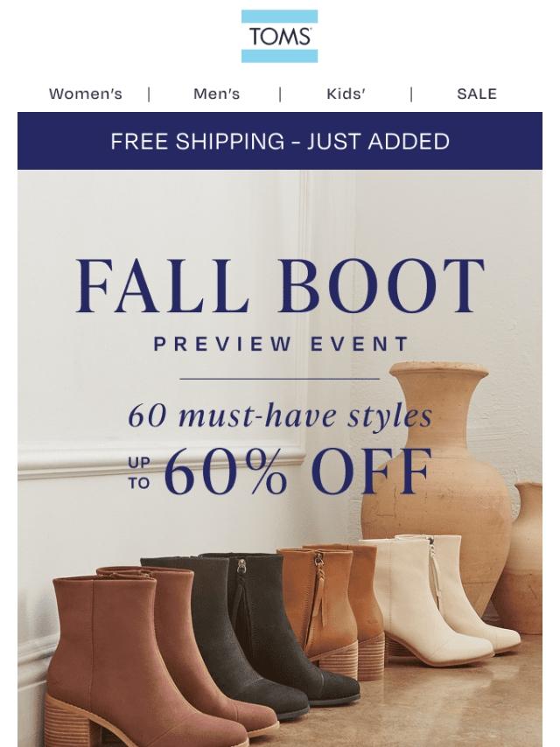This screenshot has height=747, width=560.
Task: Click the Up to 60% OFF offer
Action: click(280, 471)
